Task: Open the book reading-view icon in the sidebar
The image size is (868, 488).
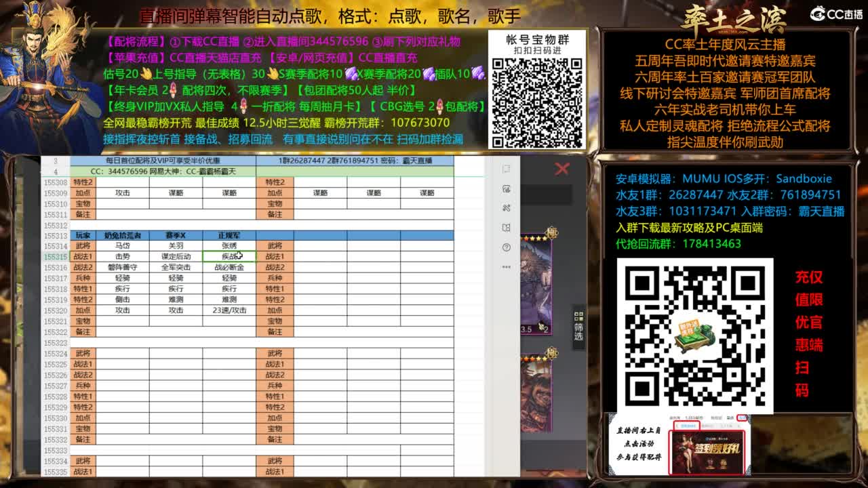Action: coord(506,226)
